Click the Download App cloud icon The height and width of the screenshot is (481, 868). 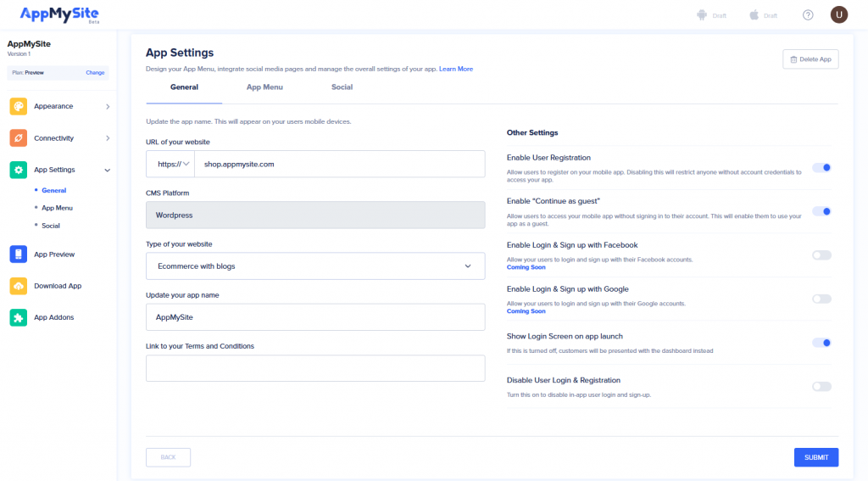tap(19, 286)
